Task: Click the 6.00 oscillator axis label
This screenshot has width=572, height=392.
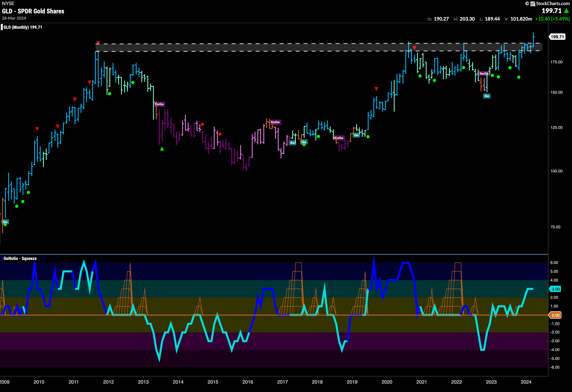Action: coord(554,263)
